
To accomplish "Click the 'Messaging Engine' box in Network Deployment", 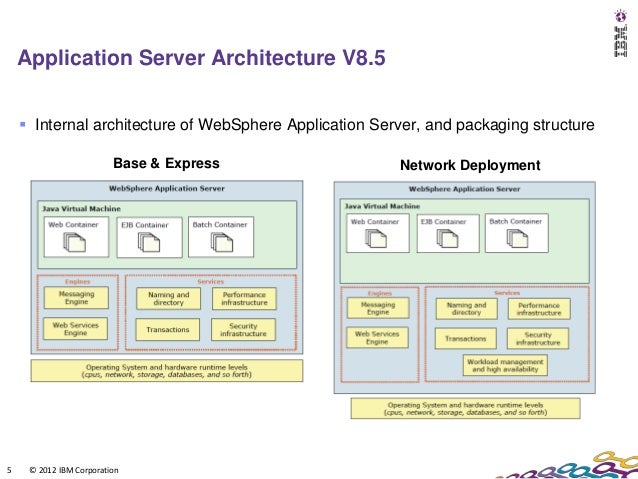I will (x=378, y=308).
